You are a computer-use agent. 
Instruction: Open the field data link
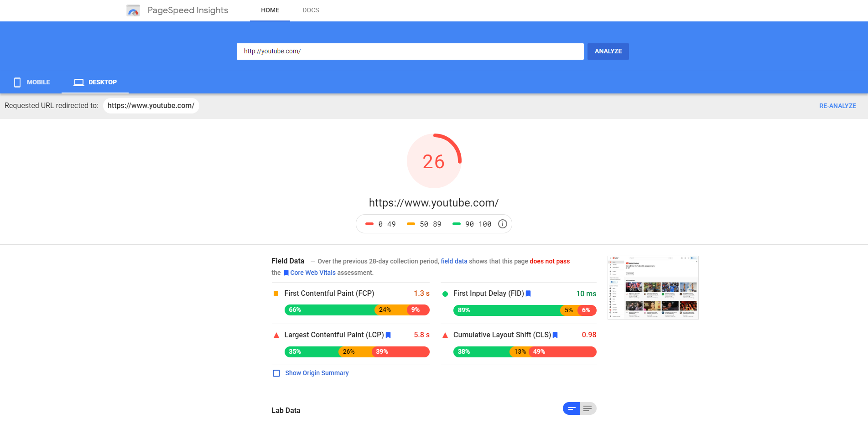click(454, 261)
